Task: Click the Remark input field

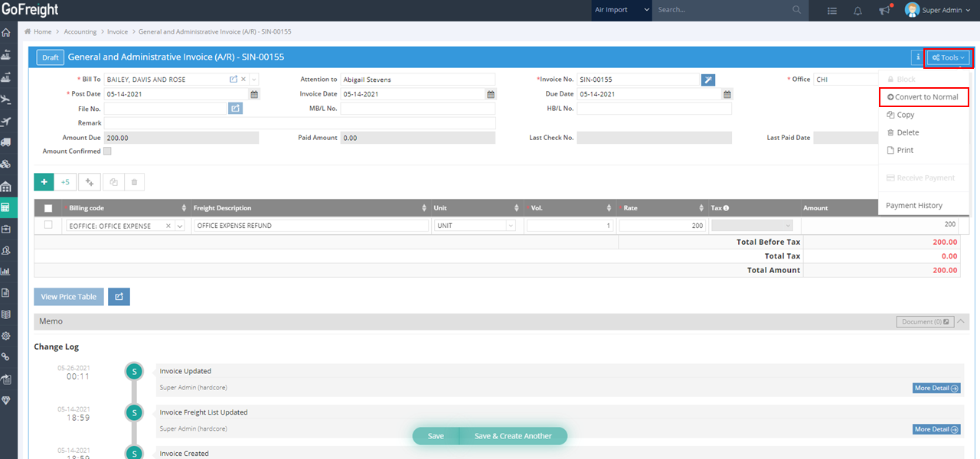Action: pos(299,123)
